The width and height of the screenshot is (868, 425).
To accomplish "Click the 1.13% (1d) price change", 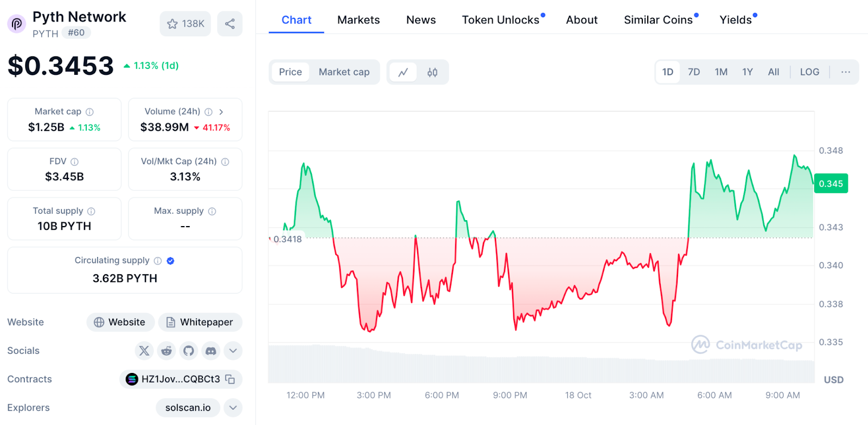I will tap(151, 66).
